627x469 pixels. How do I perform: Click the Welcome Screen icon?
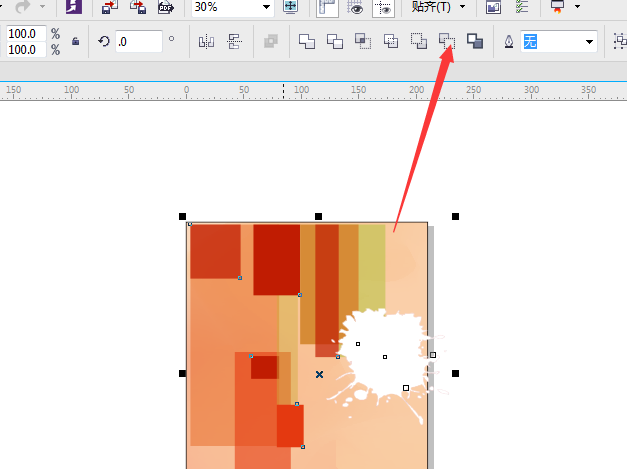tap(493, 7)
